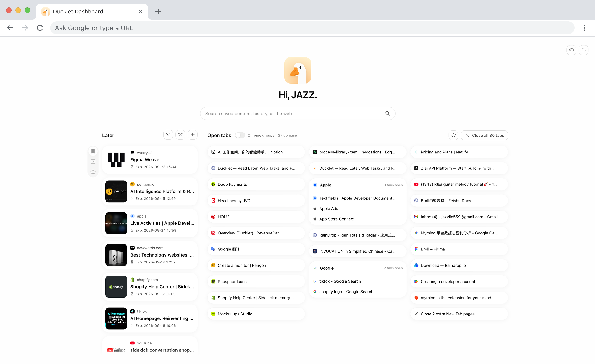Open Download — Raindrop.io tab
Viewport: 595px width, 364px height.
pyautogui.click(x=459, y=265)
